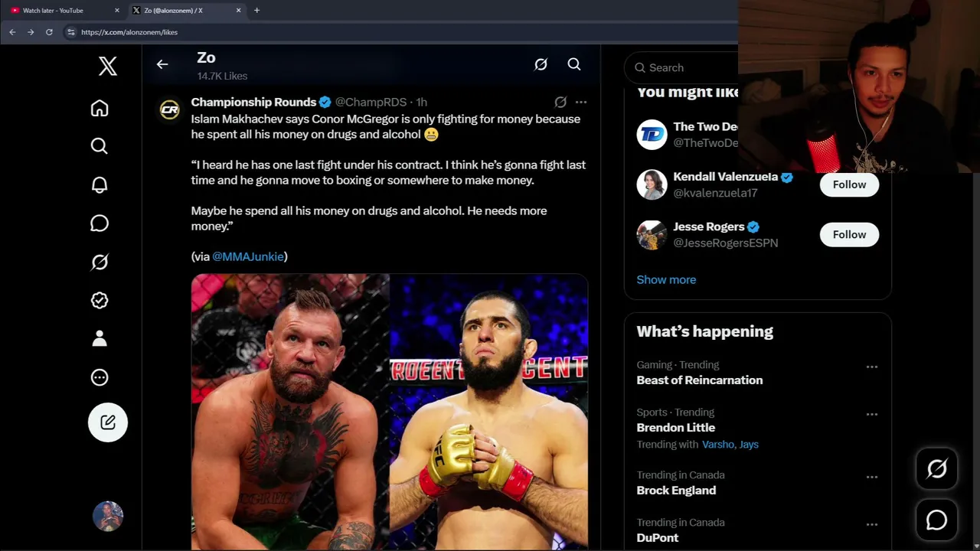Search Zo's posts with header magnifier
Screen dimensions: 980x551
tap(574, 64)
